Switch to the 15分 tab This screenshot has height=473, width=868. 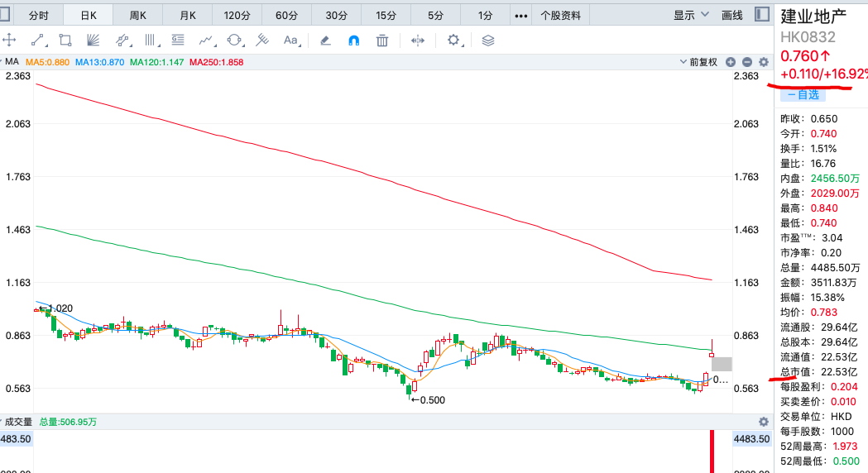(x=386, y=16)
